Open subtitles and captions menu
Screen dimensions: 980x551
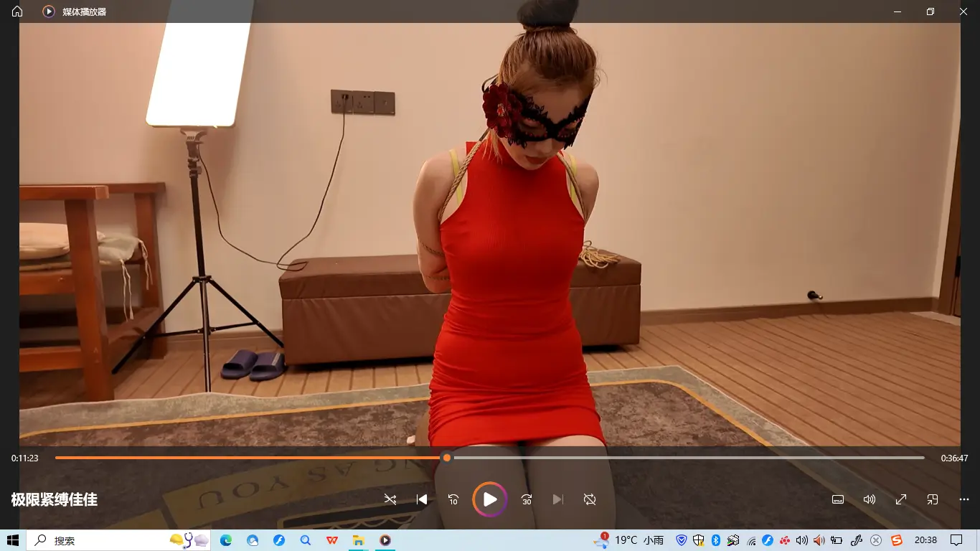(837, 499)
